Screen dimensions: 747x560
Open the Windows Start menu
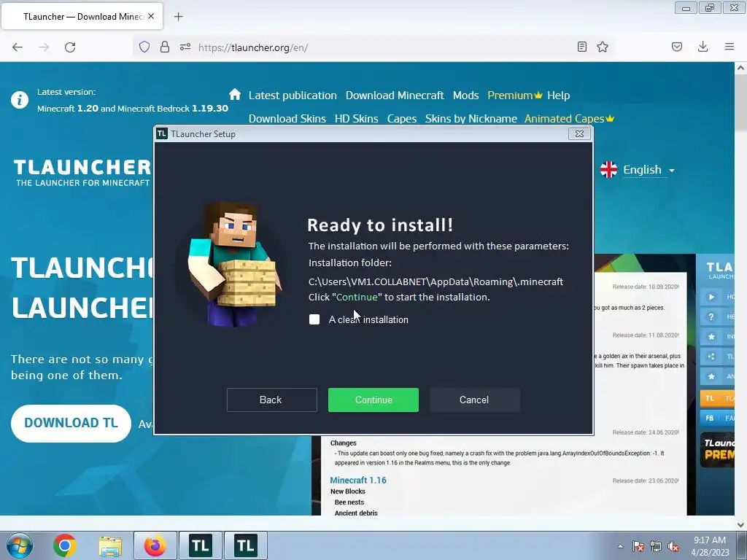pos(20,545)
